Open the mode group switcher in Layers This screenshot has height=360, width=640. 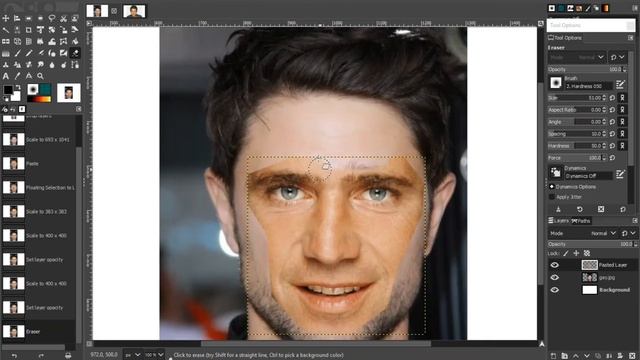[629, 233]
